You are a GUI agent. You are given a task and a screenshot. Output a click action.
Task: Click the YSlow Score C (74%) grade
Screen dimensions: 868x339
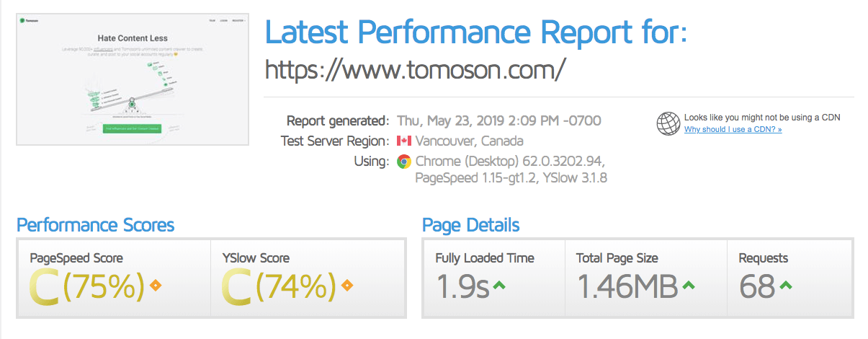pos(279,286)
